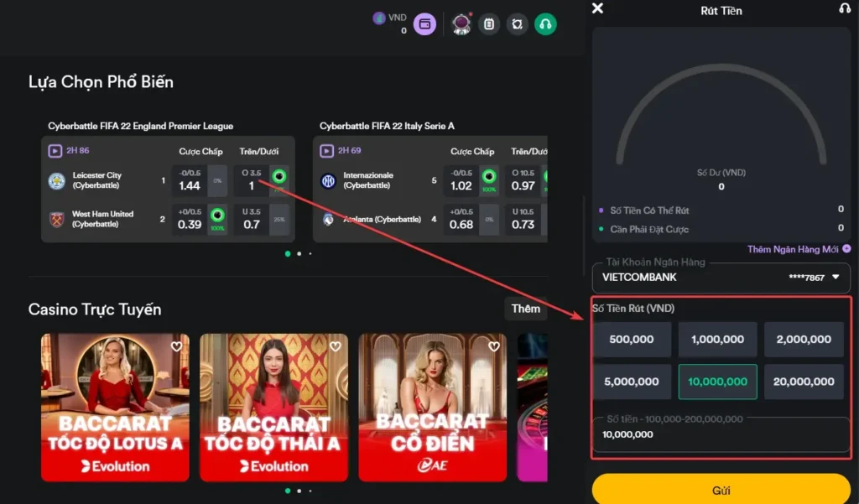This screenshot has width=859, height=504.
Task: Open the Baccarat Tốc Độ Thái A game
Action: (274, 408)
